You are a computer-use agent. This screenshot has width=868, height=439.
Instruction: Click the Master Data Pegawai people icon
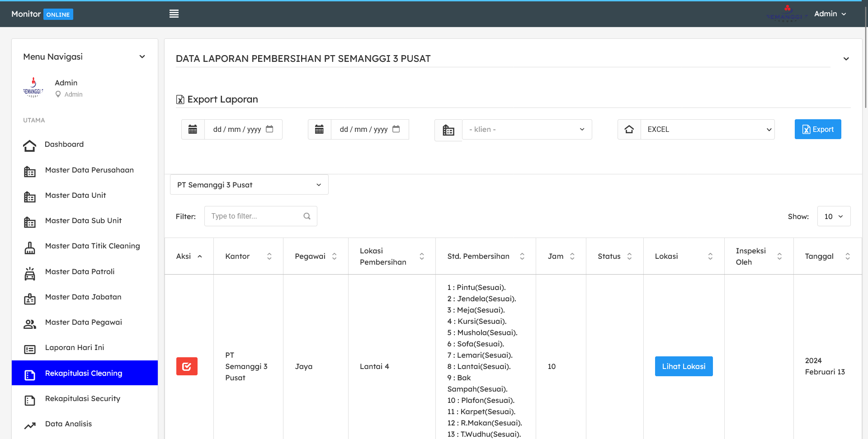tap(30, 324)
